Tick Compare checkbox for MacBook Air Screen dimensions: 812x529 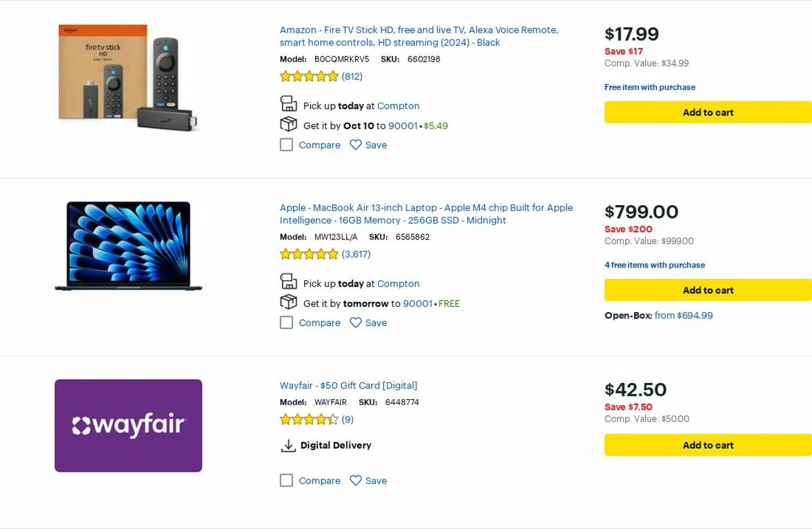(286, 323)
